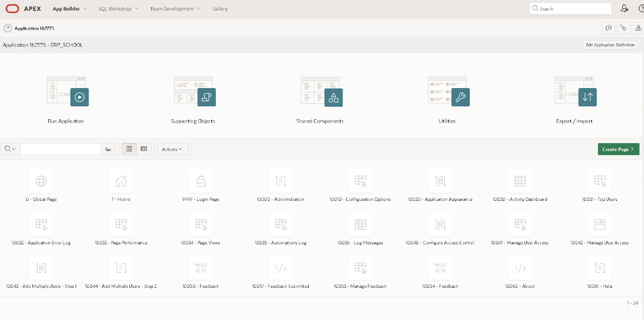
Task: Switch to report table view
Action: [x=144, y=149]
